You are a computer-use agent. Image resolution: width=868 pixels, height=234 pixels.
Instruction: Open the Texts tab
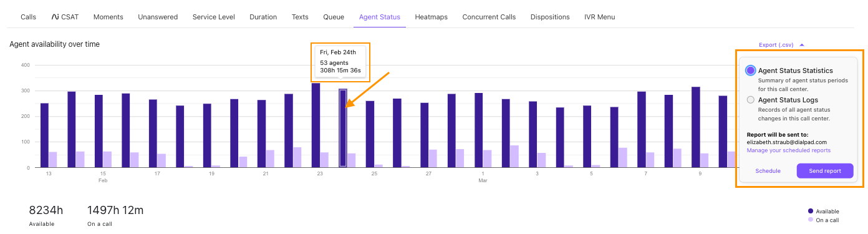[x=300, y=17]
